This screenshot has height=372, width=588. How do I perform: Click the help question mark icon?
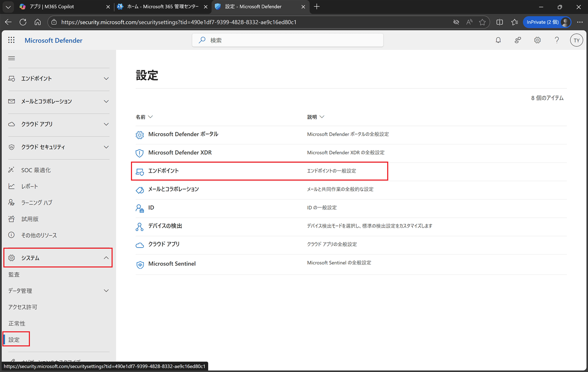557,40
